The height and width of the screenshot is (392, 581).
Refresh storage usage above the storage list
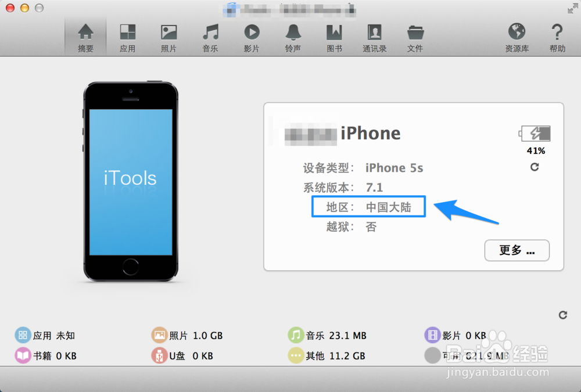(x=563, y=315)
